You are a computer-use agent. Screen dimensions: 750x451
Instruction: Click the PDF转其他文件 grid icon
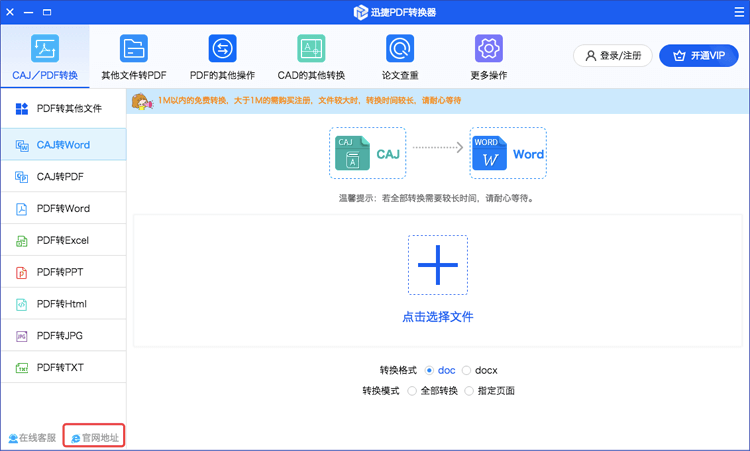pyautogui.click(x=22, y=109)
